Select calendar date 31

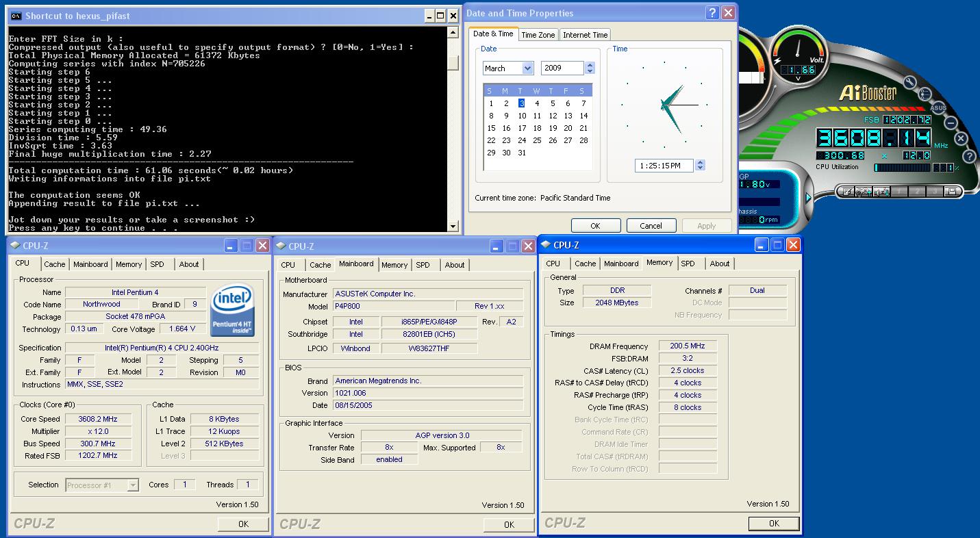[x=522, y=153]
